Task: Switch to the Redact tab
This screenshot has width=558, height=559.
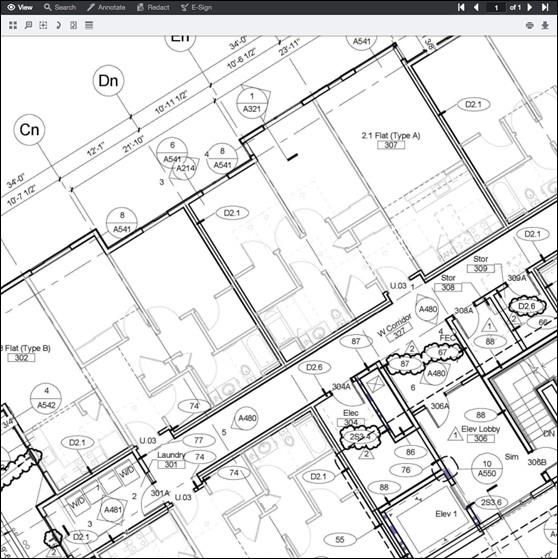Action: pyautogui.click(x=153, y=7)
